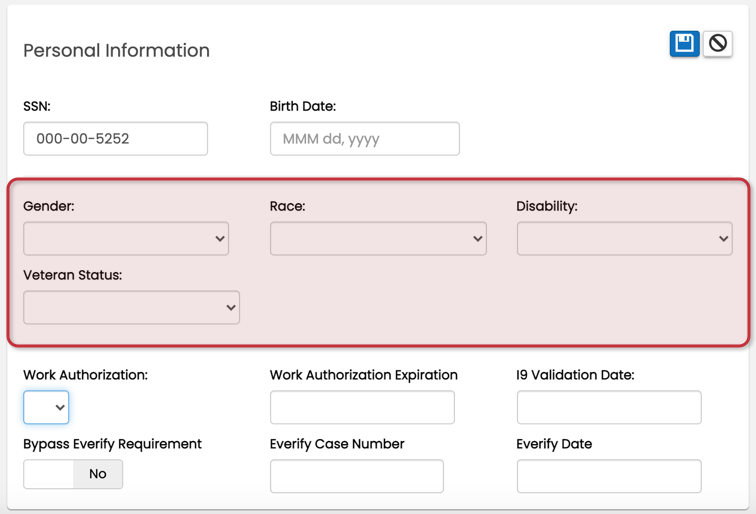Screen dimensions: 756x514
Task: Open the Gender dropdown
Action: [x=126, y=239]
